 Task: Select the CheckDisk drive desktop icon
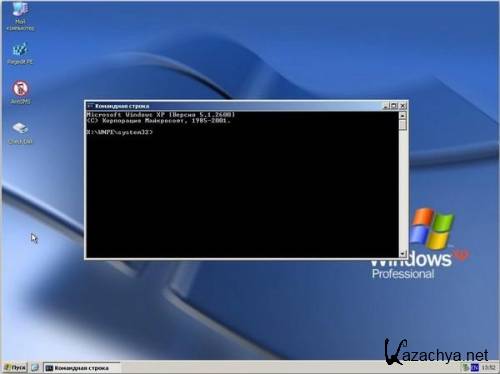(20, 133)
